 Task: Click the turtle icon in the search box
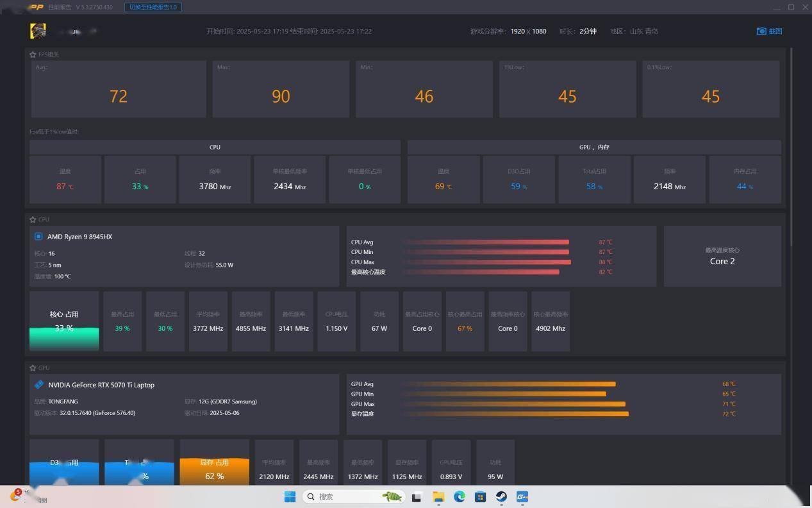point(392,496)
